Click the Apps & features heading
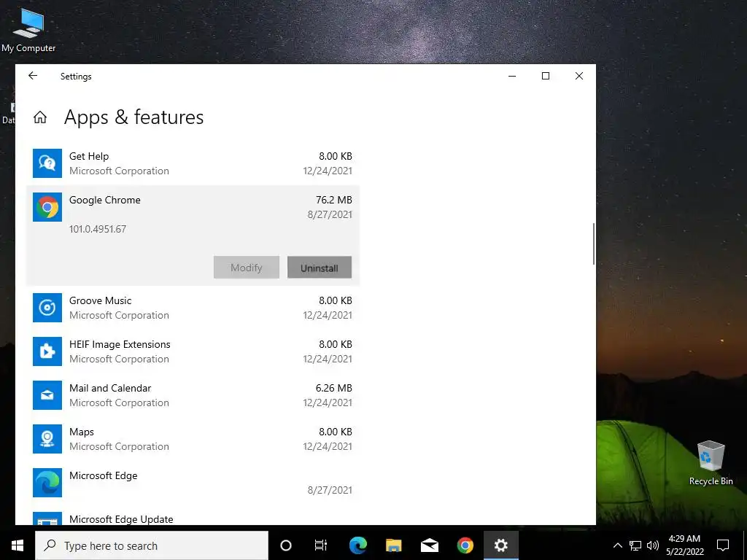Viewport: 747px width, 560px height. 134,117
